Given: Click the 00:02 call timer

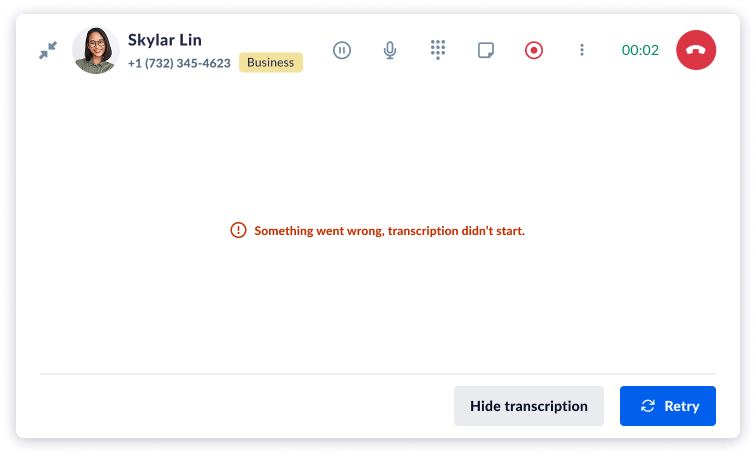Looking at the screenshot, I should pyautogui.click(x=640, y=50).
